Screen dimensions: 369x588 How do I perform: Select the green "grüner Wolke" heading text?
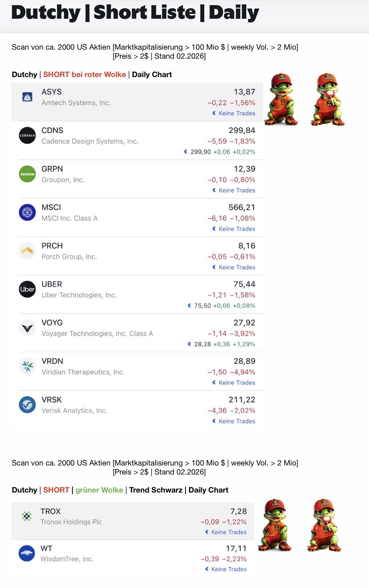(99, 490)
